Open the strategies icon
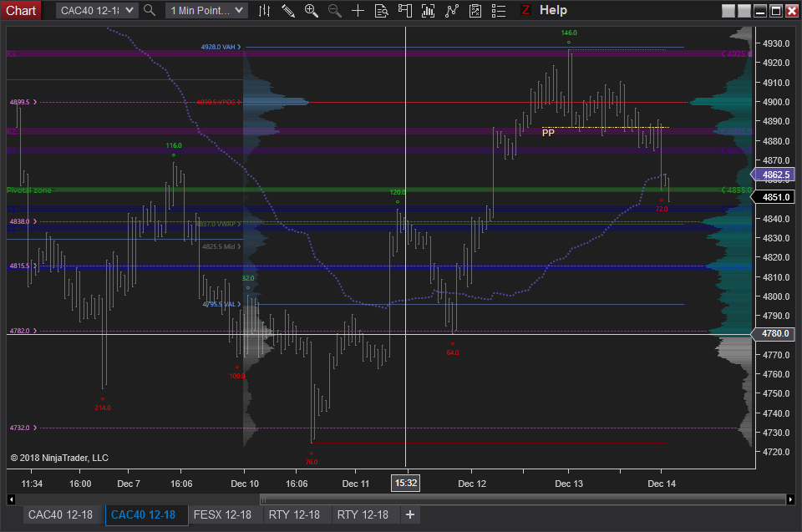802x532 pixels. click(452, 10)
